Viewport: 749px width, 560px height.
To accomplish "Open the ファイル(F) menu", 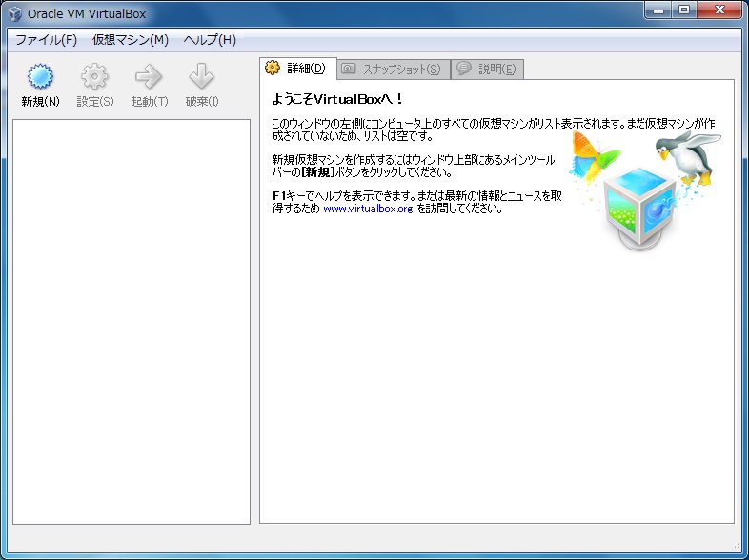I will click(x=46, y=40).
